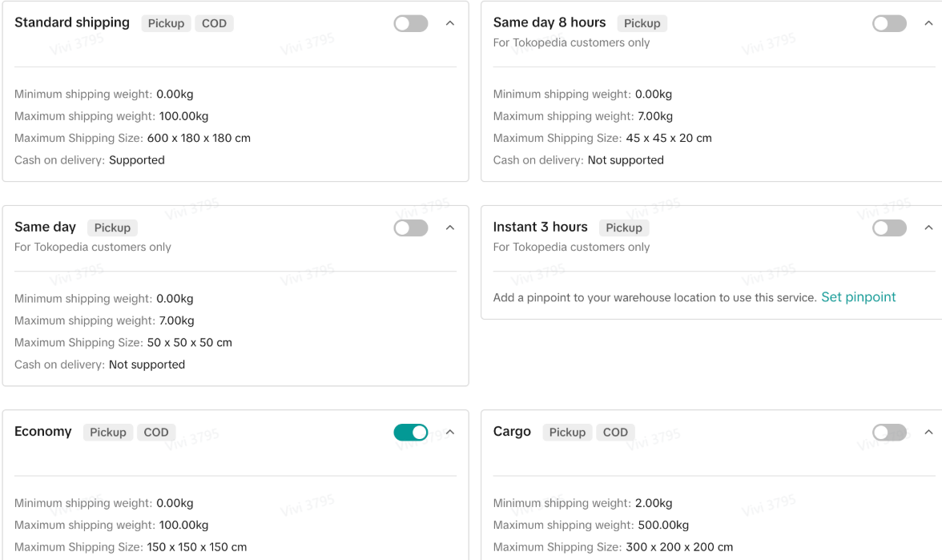Disable the Economy shipping toggle
This screenshot has width=942, height=560.
tap(411, 433)
